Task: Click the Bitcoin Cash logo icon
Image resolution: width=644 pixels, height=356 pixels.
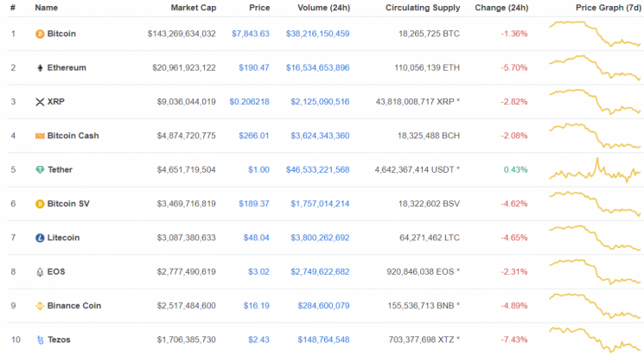Action: pos(40,136)
